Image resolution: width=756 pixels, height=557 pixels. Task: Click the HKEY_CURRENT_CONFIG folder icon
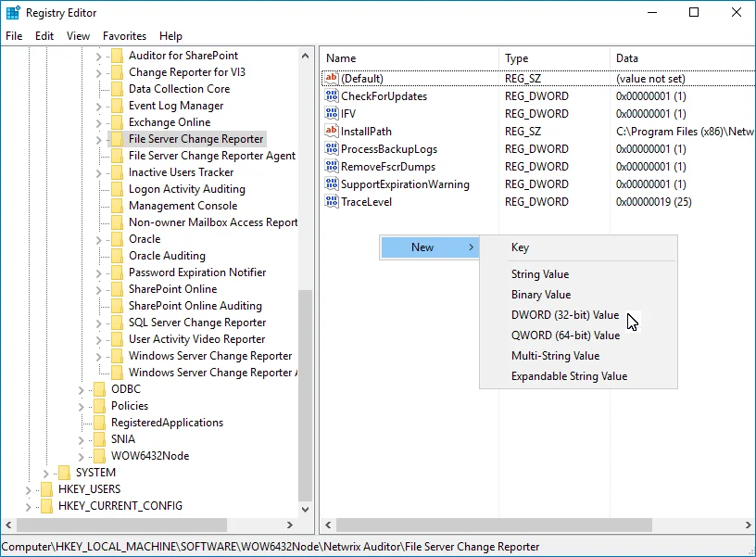tap(46, 506)
